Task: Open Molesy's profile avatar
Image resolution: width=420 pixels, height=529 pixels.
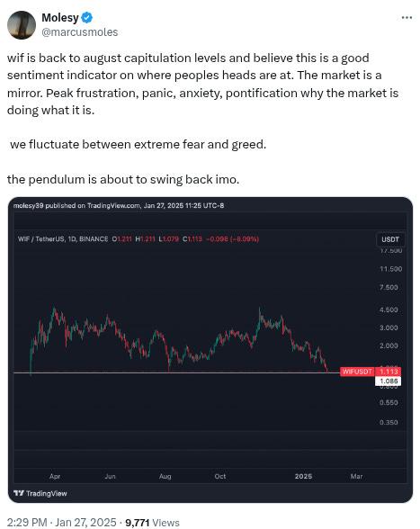Action: [22, 25]
